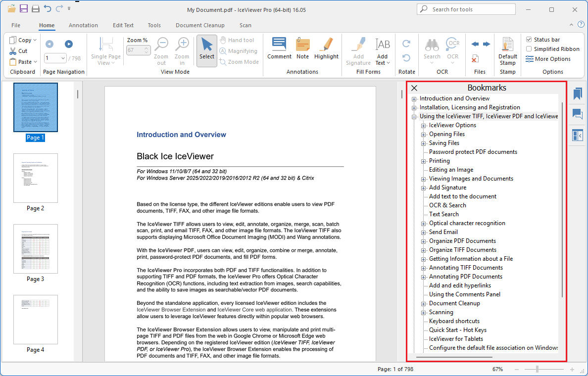Expand the Opening Files bookmark
The height and width of the screenshot is (376, 588).
click(423, 135)
